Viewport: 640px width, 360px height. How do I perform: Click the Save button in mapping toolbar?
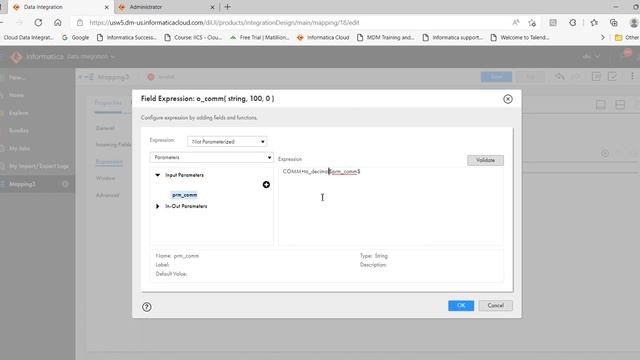point(496,76)
